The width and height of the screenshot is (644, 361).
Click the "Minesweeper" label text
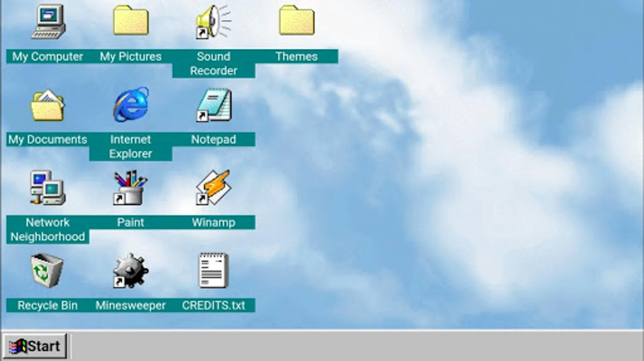(131, 306)
